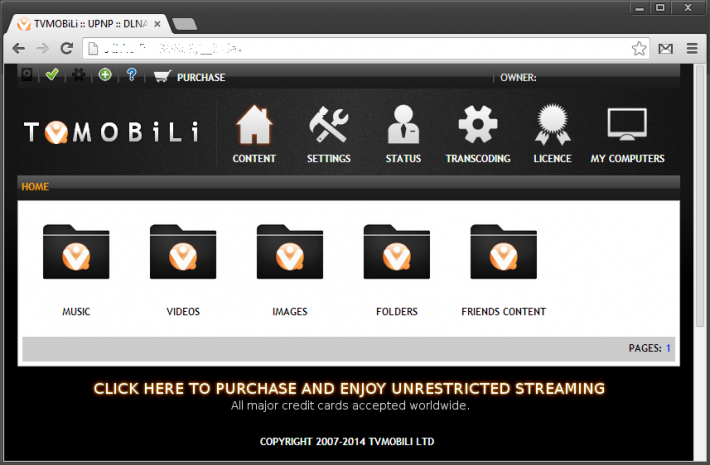The image size is (710, 465).
Task: Click the page vertical scrollbar
Action: pyautogui.click(x=699, y=195)
